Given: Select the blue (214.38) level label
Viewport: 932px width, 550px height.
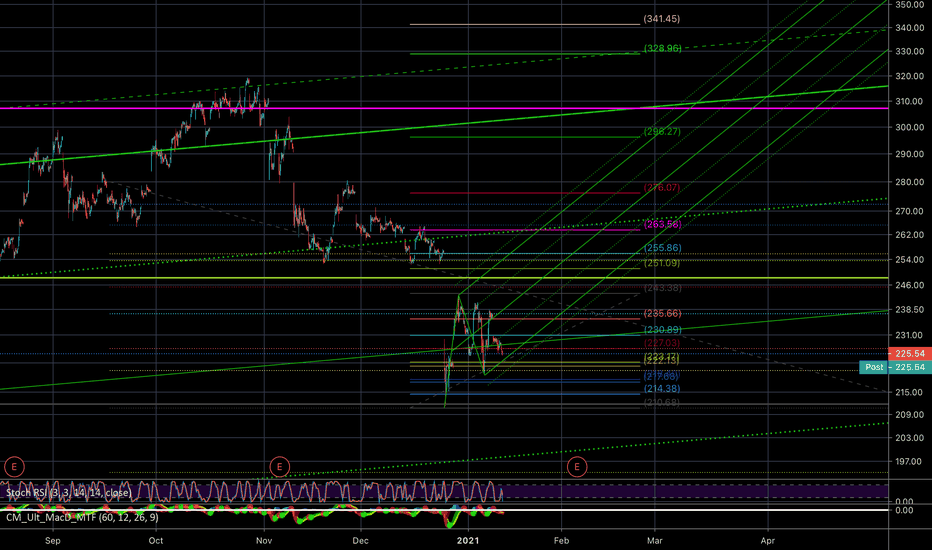Looking at the screenshot, I should point(662,389).
